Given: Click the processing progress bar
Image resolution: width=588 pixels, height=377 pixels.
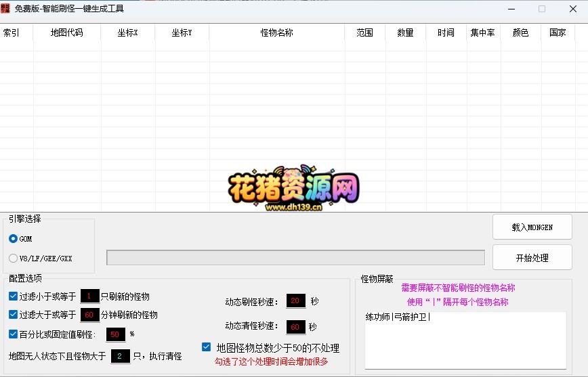Looking at the screenshot, I should [295, 257].
